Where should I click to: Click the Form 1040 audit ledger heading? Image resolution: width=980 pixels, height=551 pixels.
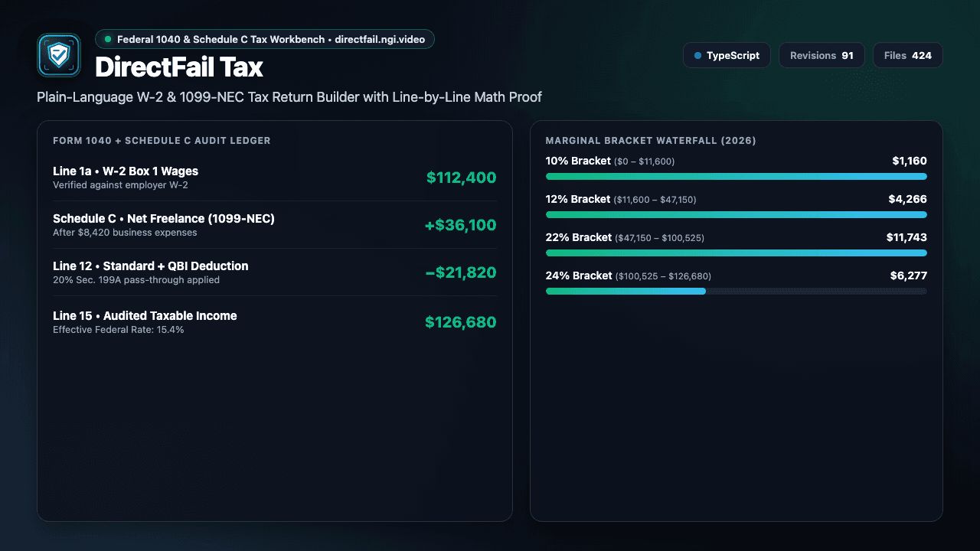point(162,141)
